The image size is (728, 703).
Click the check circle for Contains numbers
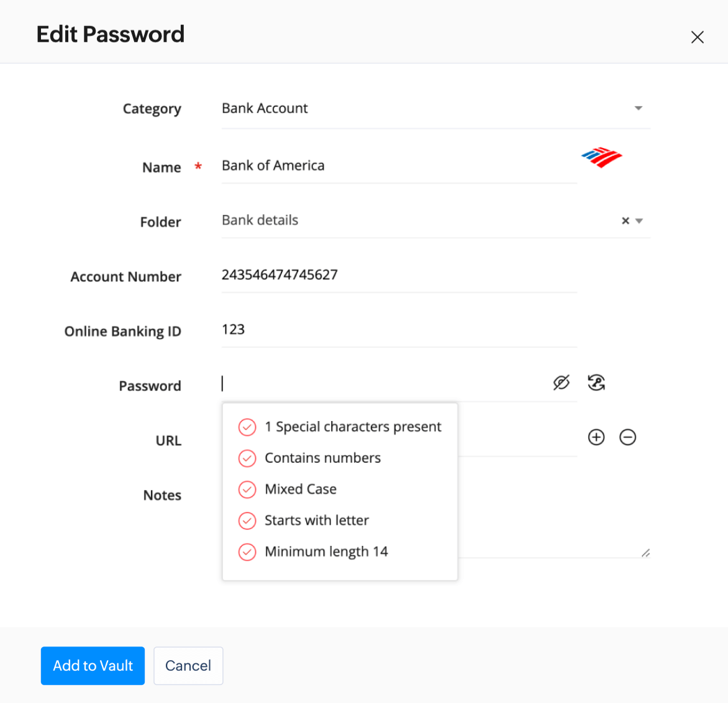[x=247, y=458]
